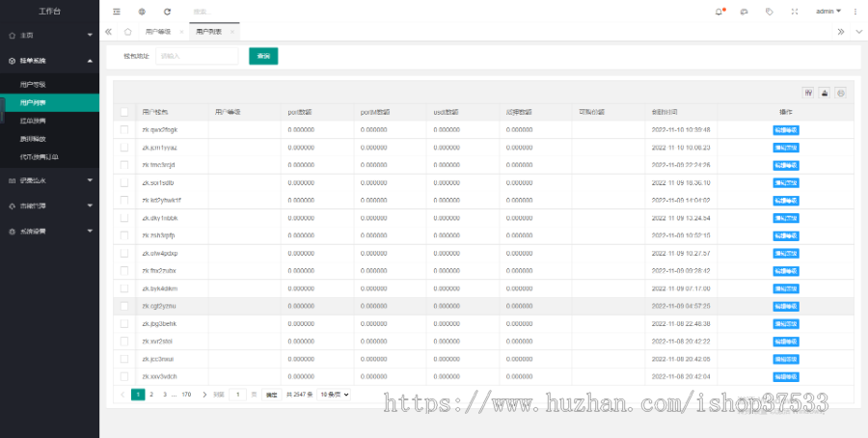Go to the next page arrow

point(204,395)
